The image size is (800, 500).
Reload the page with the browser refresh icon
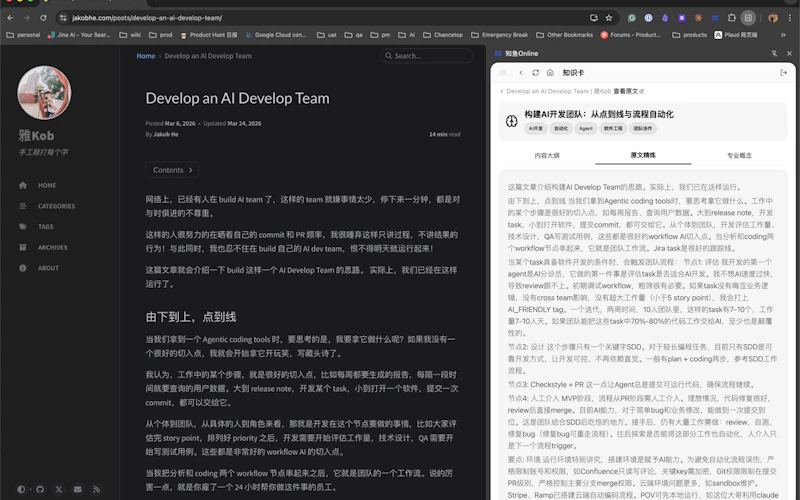coord(43,18)
